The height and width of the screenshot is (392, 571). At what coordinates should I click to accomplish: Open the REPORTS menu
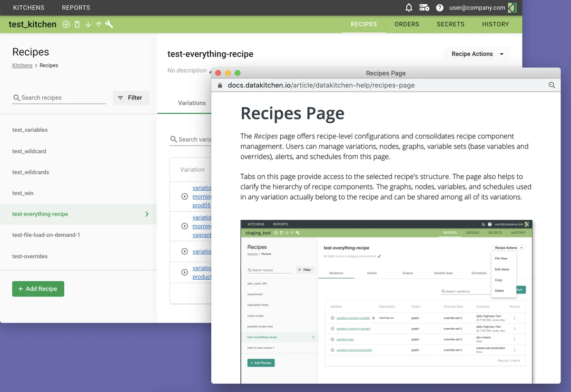76,8
